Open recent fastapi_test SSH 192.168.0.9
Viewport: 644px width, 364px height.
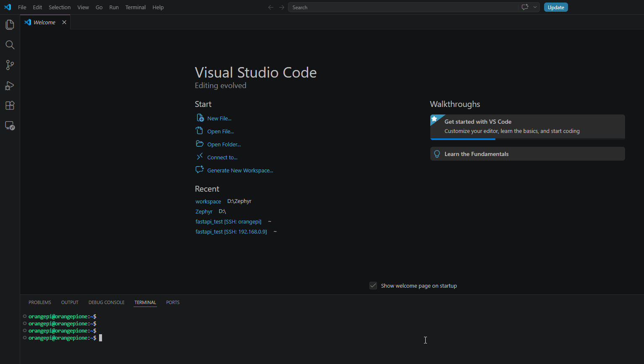pos(231,232)
